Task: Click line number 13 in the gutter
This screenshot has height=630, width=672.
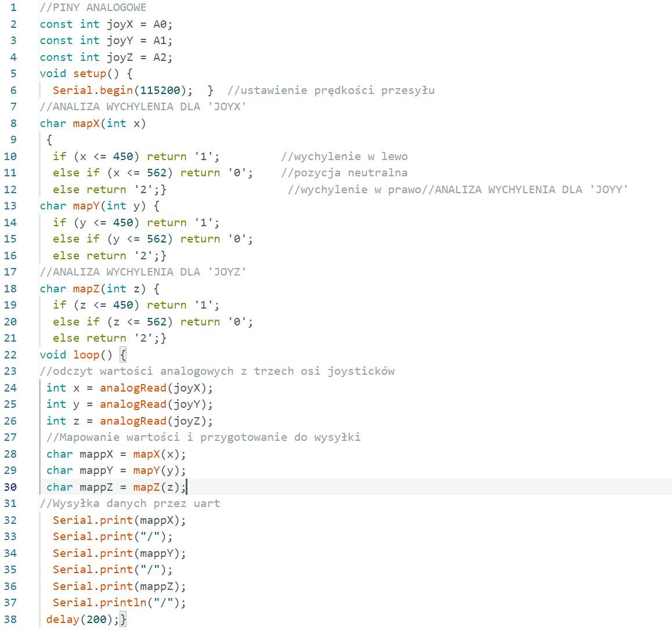Action: (10, 206)
